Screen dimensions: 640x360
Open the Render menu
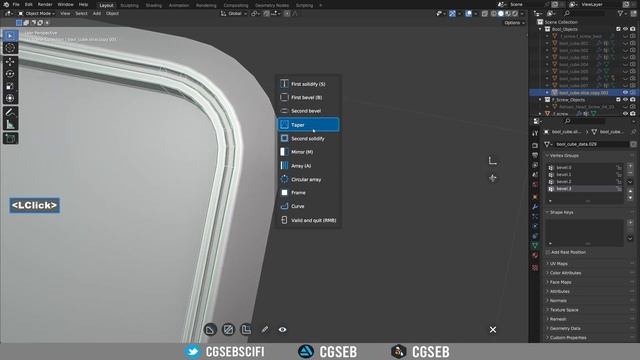45,4
